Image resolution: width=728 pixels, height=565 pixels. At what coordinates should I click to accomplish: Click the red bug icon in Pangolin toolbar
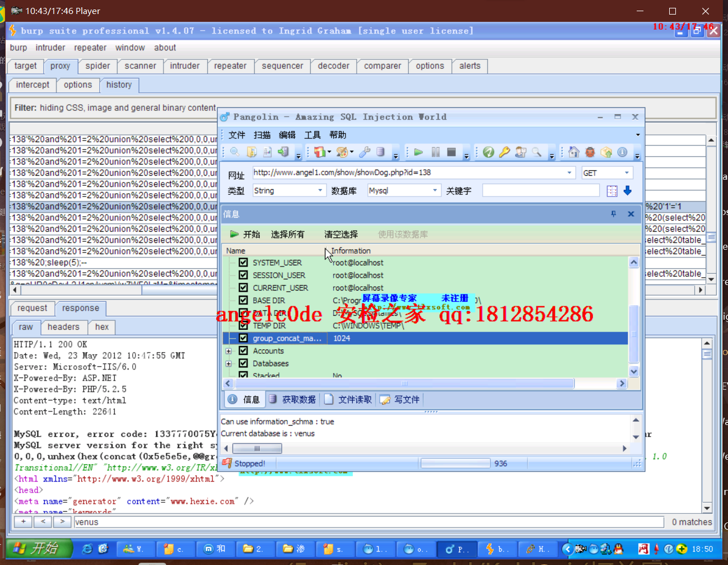[590, 152]
